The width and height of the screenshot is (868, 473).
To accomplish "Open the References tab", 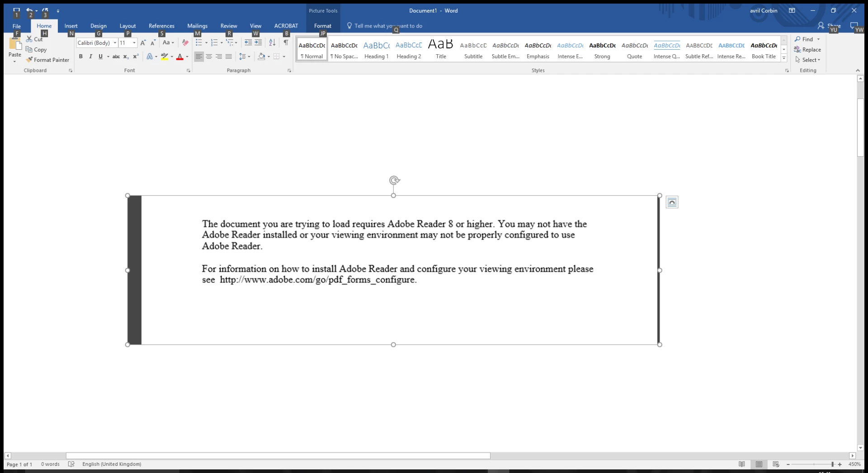I will [x=161, y=26].
